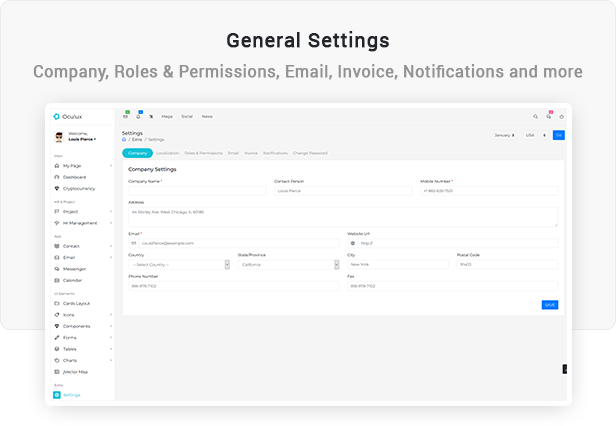The height and width of the screenshot is (426, 616).
Task: Click the Postal Code input field
Action: pos(507,265)
